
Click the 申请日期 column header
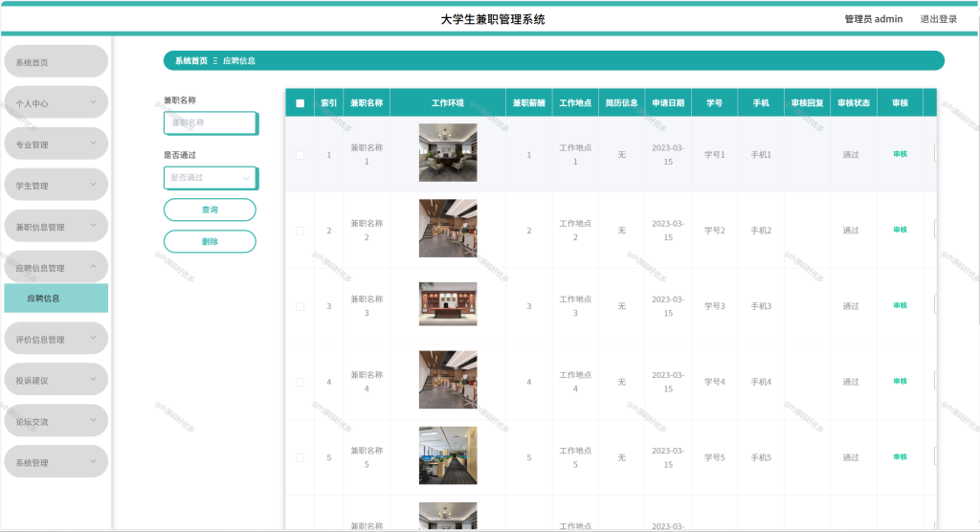[668, 103]
